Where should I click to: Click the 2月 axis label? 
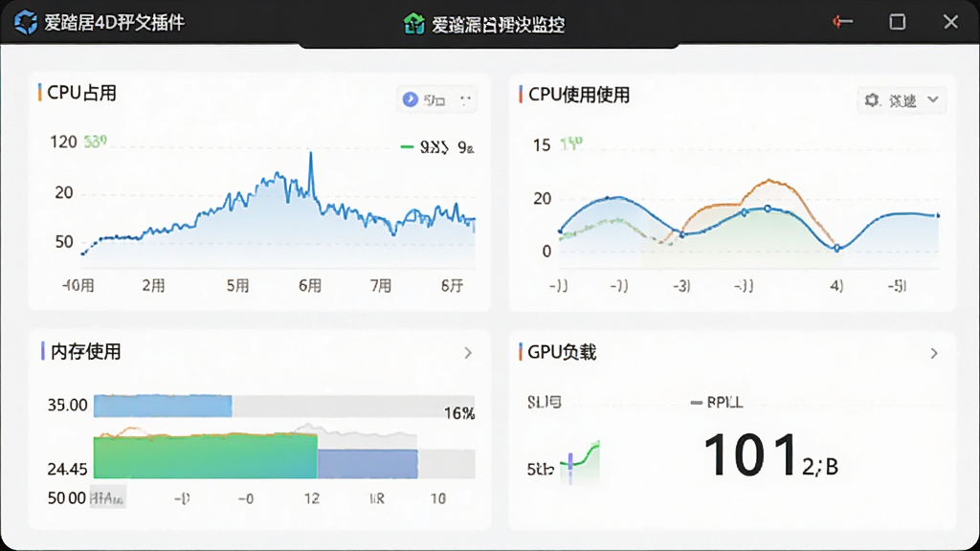[153, 286]
